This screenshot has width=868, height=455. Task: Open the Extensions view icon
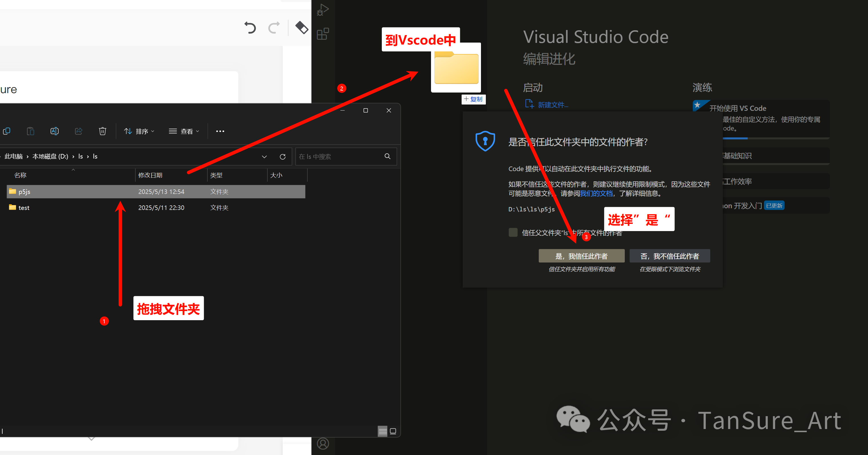tap(322, 34)
